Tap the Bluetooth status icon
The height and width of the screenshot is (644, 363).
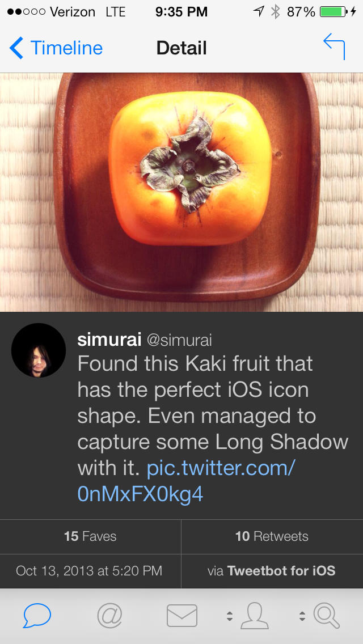click(x=276, y=11)
